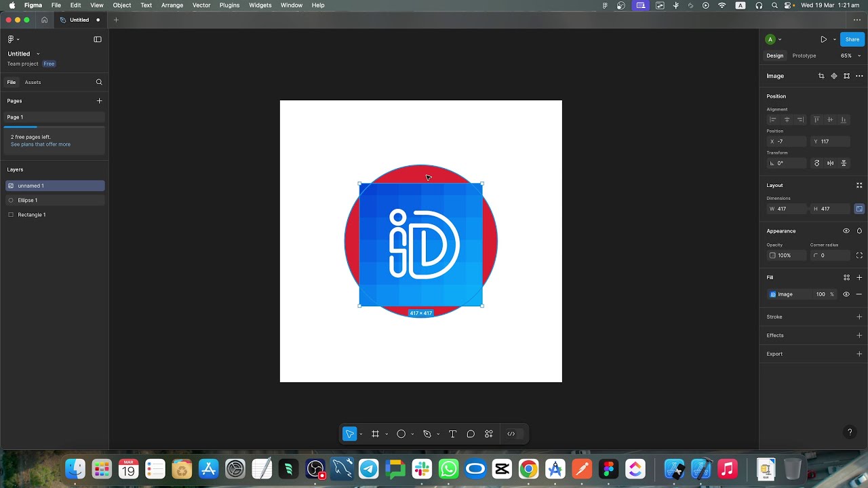
Task: Open the Pen tool options chevron
Action: click(438, 434)
